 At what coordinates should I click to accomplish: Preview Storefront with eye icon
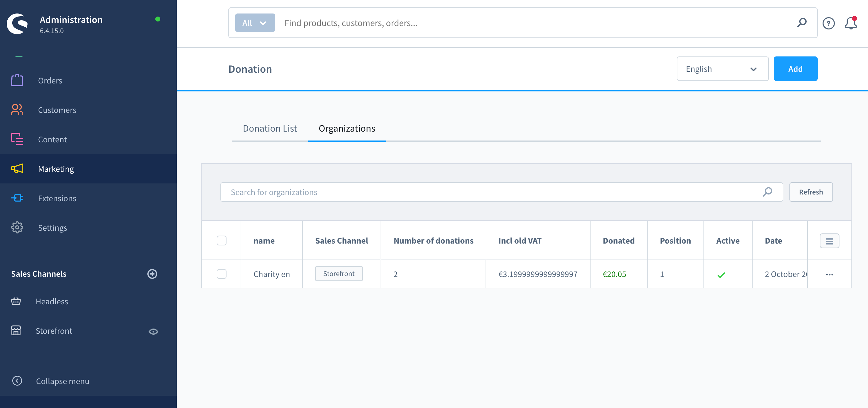pyautogui.click(x=153, y=332)
